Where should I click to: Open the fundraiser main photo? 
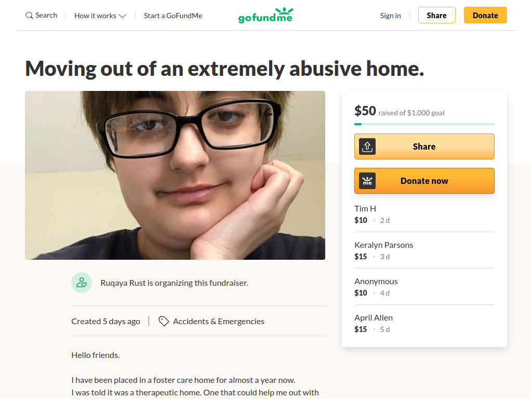[175, 176]
